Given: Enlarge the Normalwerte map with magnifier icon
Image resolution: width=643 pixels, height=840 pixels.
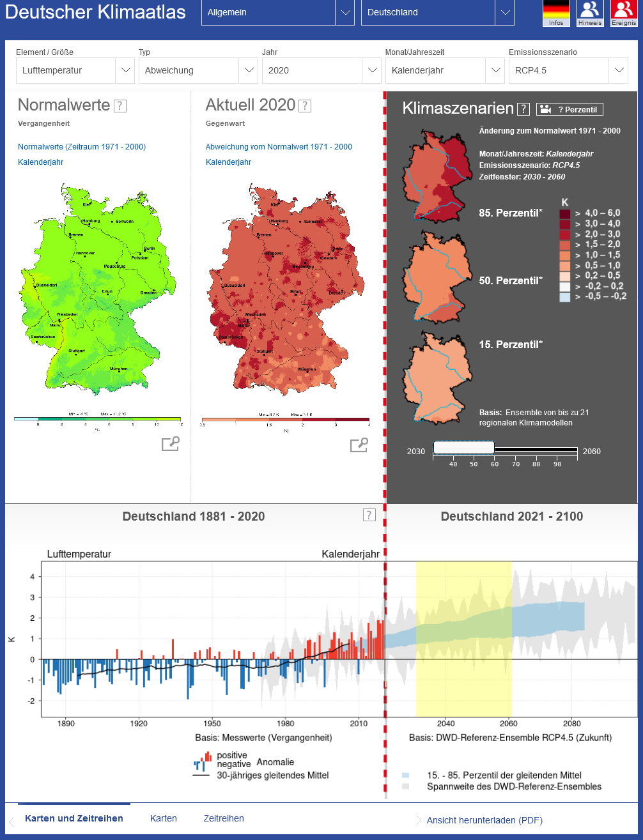Looking at the screenshot, I should [171, 444].
